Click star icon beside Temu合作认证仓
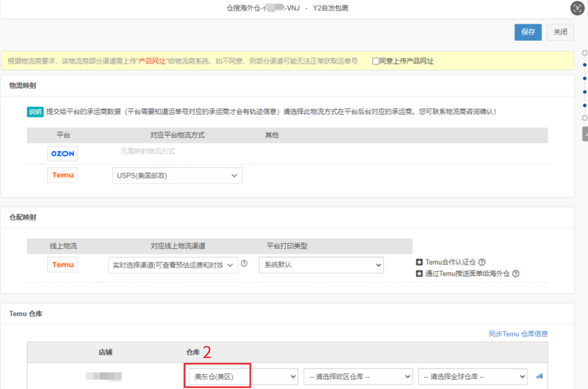Image resolution: width=588 pixels, height=389 pixels. pos(419,262)
